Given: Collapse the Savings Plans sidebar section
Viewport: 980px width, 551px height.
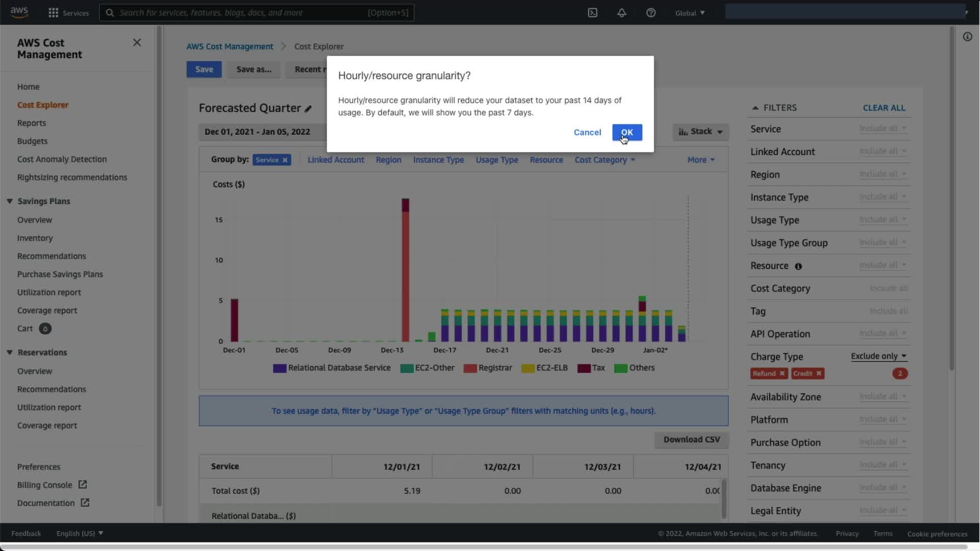Looking at the screenshot, I should [x=10, y=201].
